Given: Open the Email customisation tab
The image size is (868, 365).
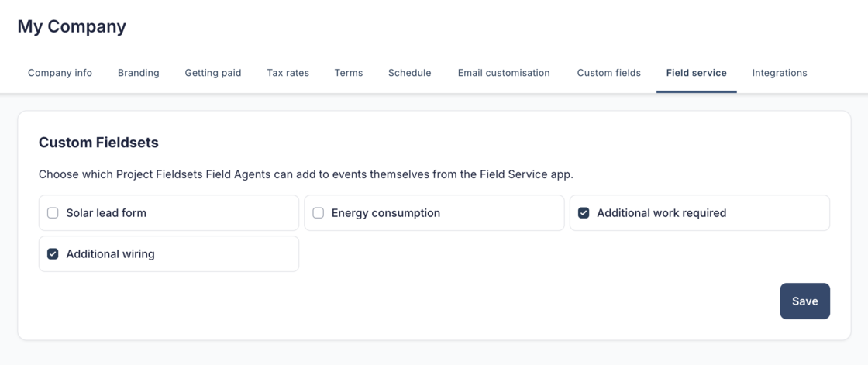Looking at the screenshot, I should [x=503, y=73].
